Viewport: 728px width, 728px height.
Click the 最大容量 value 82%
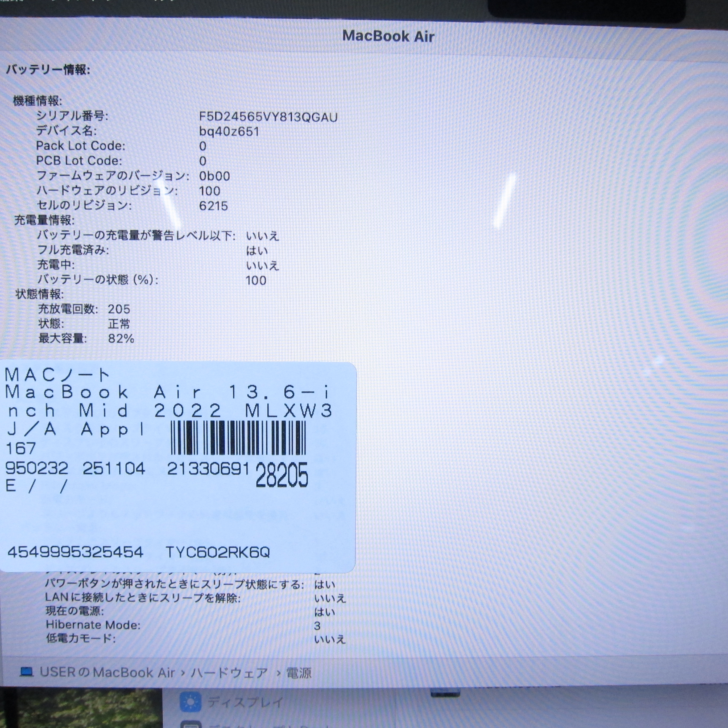coord(121,339)
